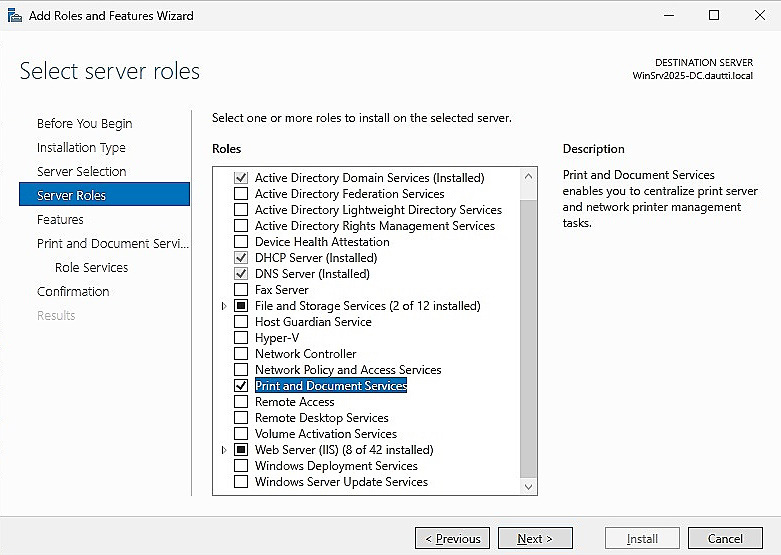Screen dimensions: 781x555
Task: Close the wizard window
Action: coord(760,15)
